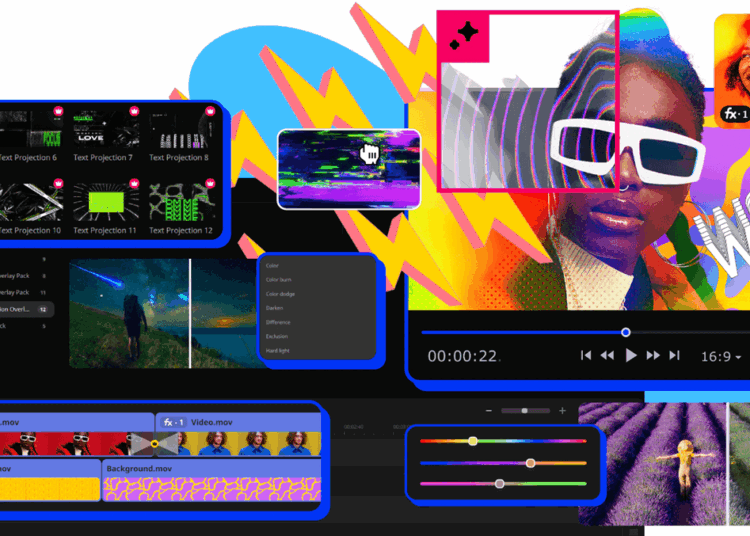Click the fast forward button in player

(x=653, y=355)
